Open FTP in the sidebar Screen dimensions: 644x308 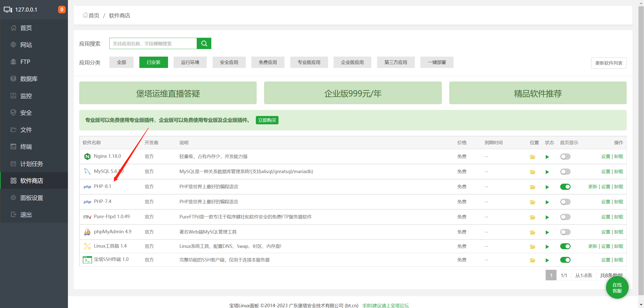click(x=34, y=62)
